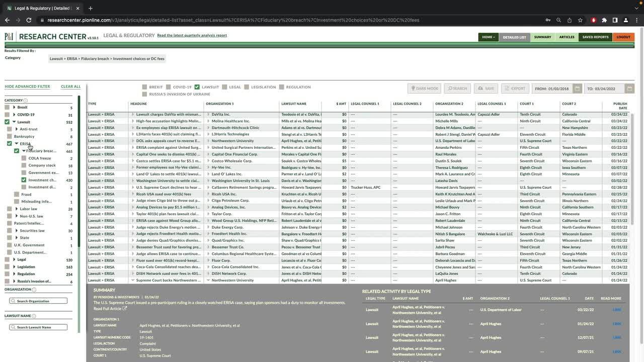
Task: Click the browser address bar URL
Action: 233,20
